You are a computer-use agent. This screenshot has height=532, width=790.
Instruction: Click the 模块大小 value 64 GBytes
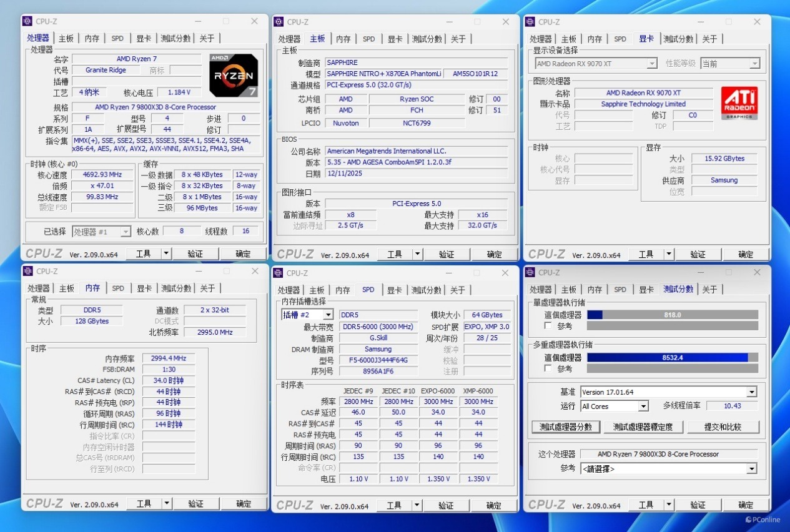(x=488, y=315)
